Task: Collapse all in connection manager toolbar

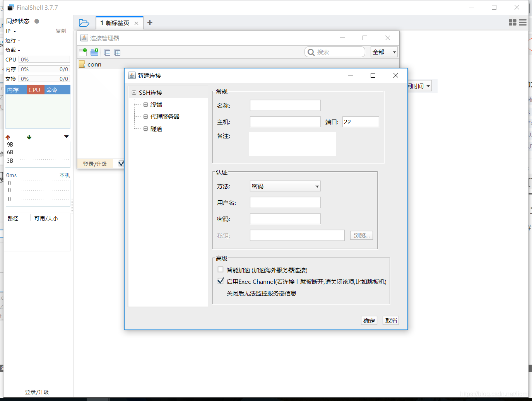Action: coord(107,53)
